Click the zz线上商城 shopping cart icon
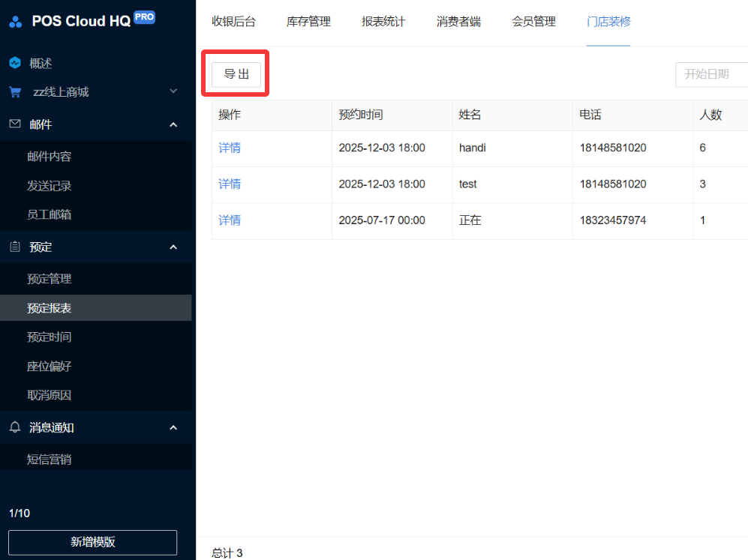This screenshot has height=560, width=748. point(15,92)
